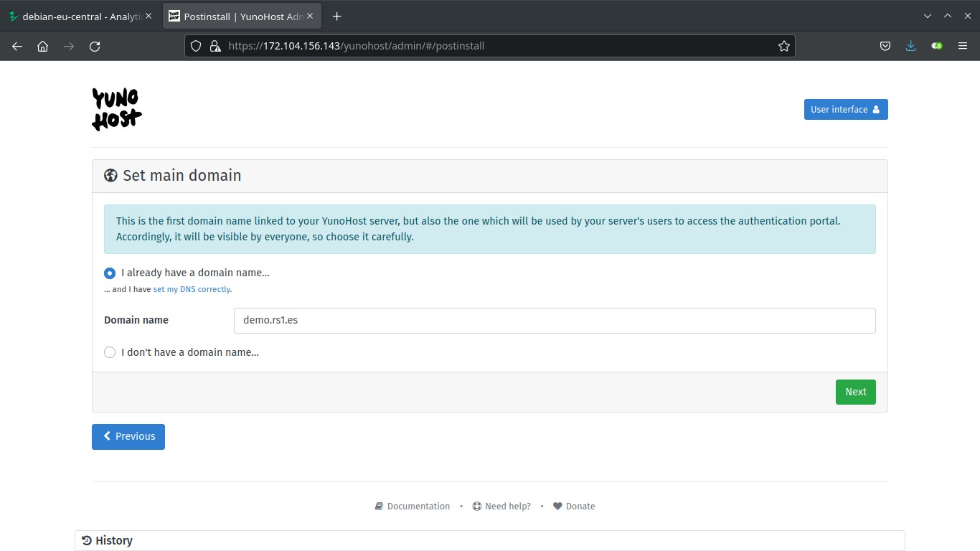980x551 pixels.
Task: Click the browser Home icon
Action: click(43, 46)
